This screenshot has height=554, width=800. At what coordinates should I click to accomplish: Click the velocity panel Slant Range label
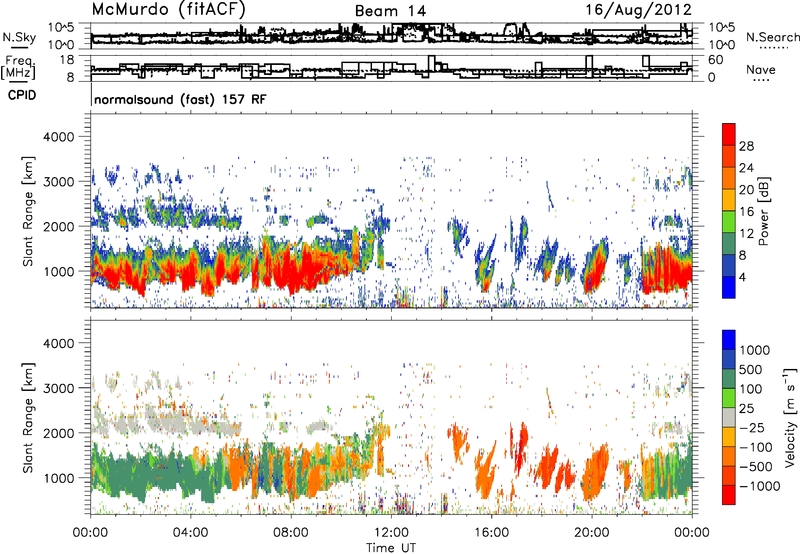click(28, 417)
